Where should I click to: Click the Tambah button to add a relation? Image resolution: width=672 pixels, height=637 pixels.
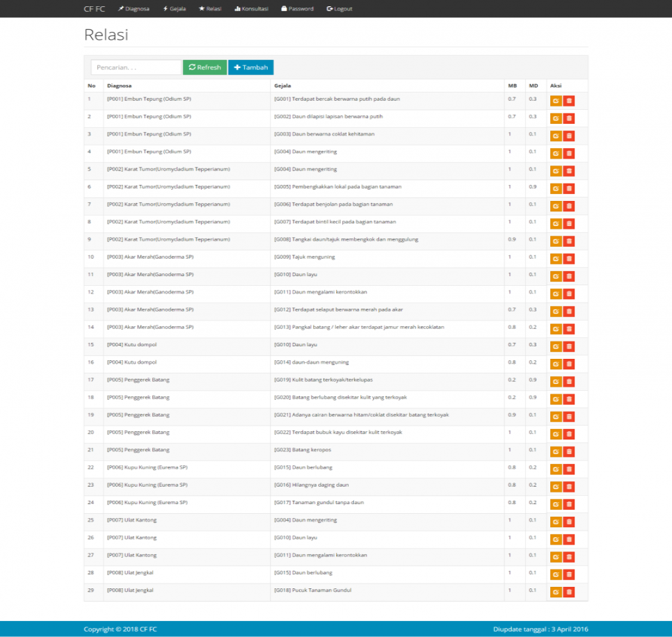(250, 67)
